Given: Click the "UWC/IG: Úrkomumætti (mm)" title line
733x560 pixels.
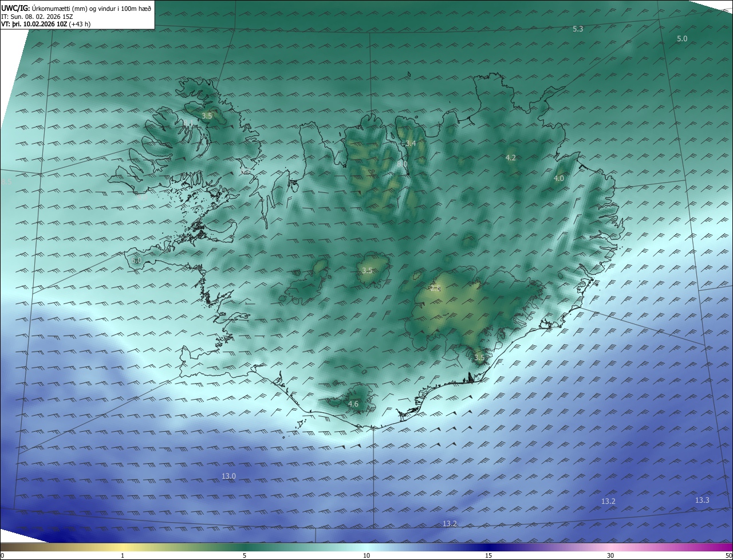Looking at the screenshot, I should click(x=76, y=8).
